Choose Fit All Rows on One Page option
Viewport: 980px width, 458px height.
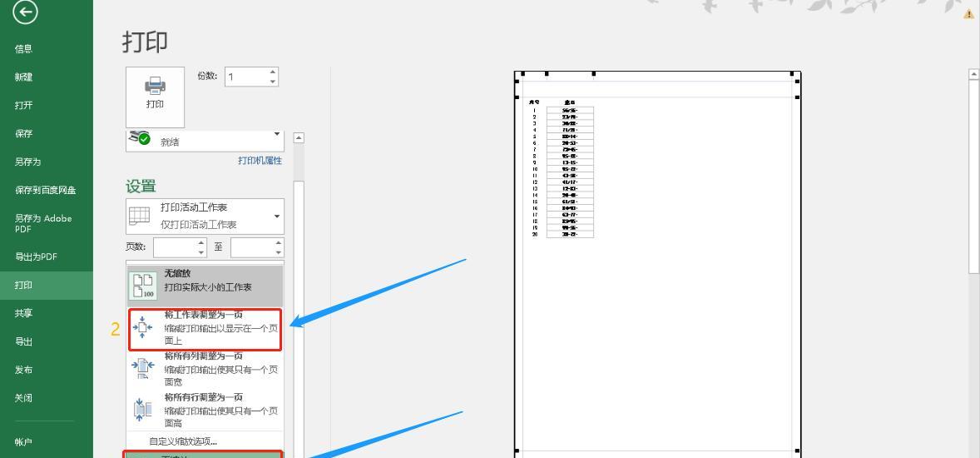point(205,411)
